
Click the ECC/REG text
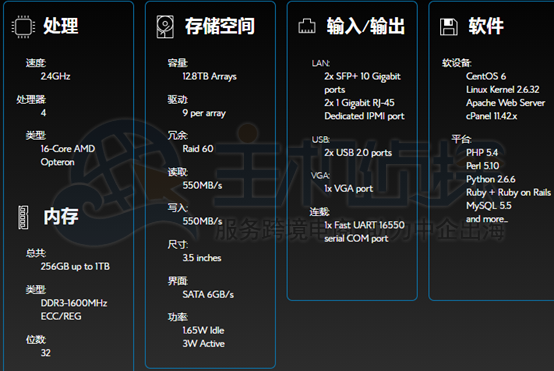(x=61, y=316)
